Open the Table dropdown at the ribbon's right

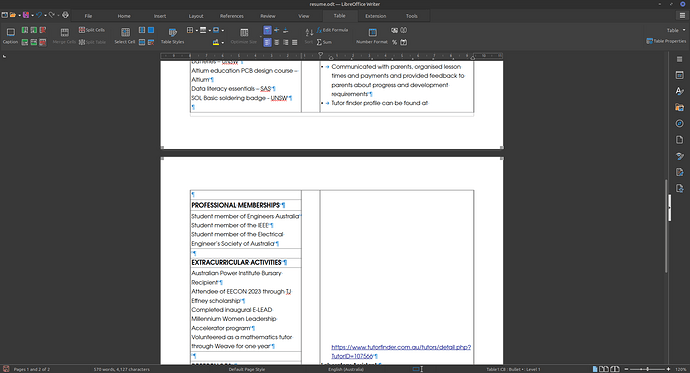(676, 30)
